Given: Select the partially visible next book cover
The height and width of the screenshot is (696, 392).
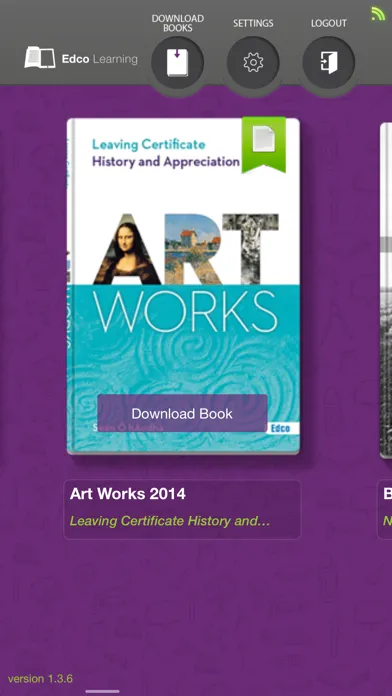Looking at the screenshot, I should (x=386, y=291).
